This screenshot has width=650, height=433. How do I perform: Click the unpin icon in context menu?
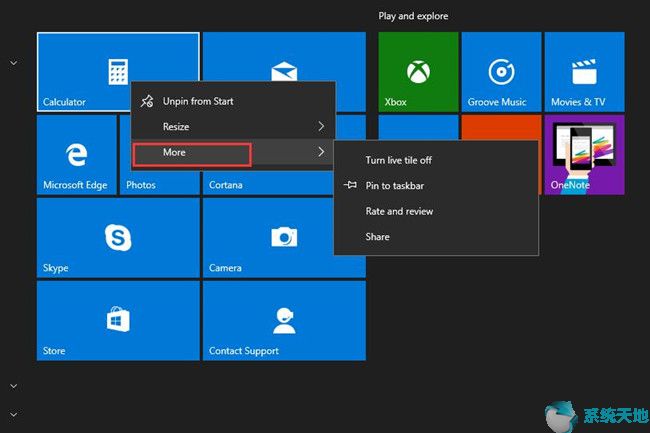tap(147, 101)
